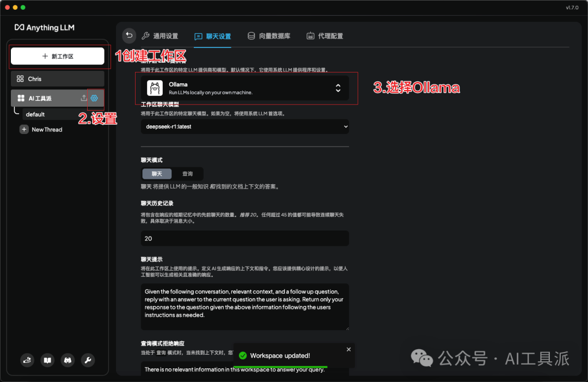Click the Ollama llama logo

click(155, 88)
